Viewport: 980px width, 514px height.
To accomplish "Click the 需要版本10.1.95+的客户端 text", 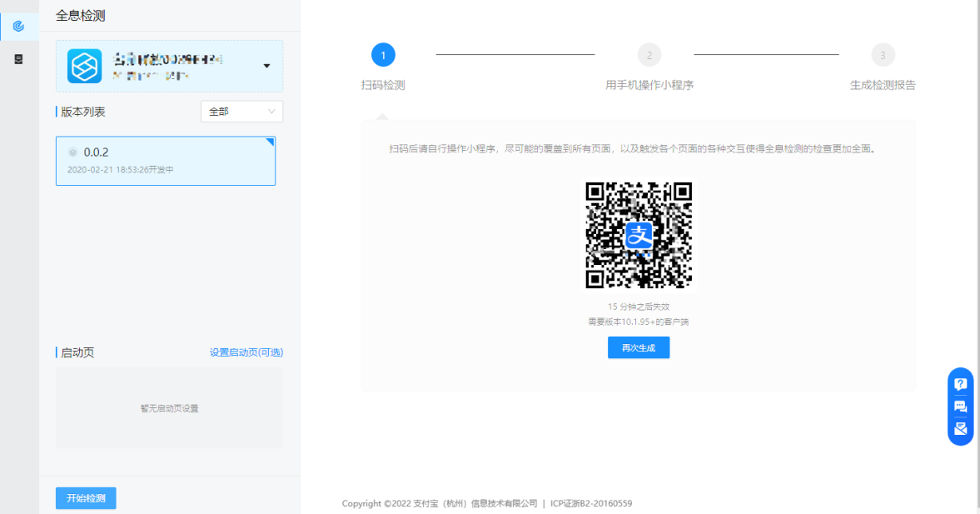I will pos(638,322).
